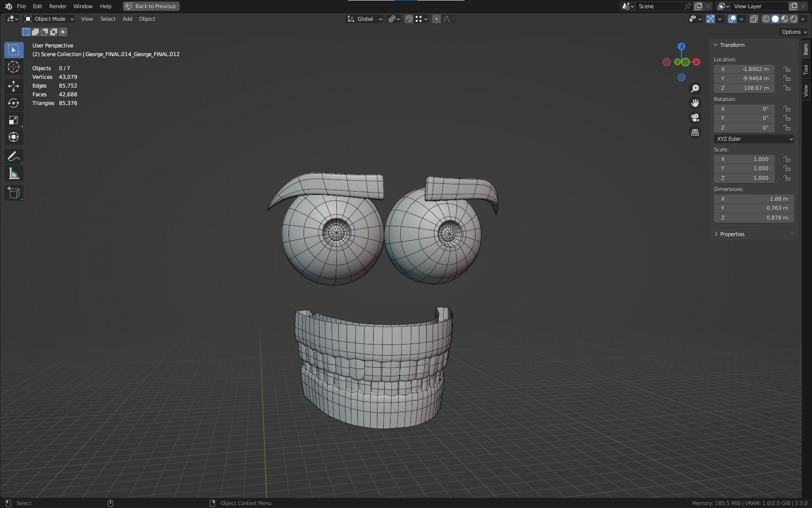Image resolution: width=812 pixels, height=508 pixels.
Task: Activate the Rotate tool
Action: [x=14, y=103]
